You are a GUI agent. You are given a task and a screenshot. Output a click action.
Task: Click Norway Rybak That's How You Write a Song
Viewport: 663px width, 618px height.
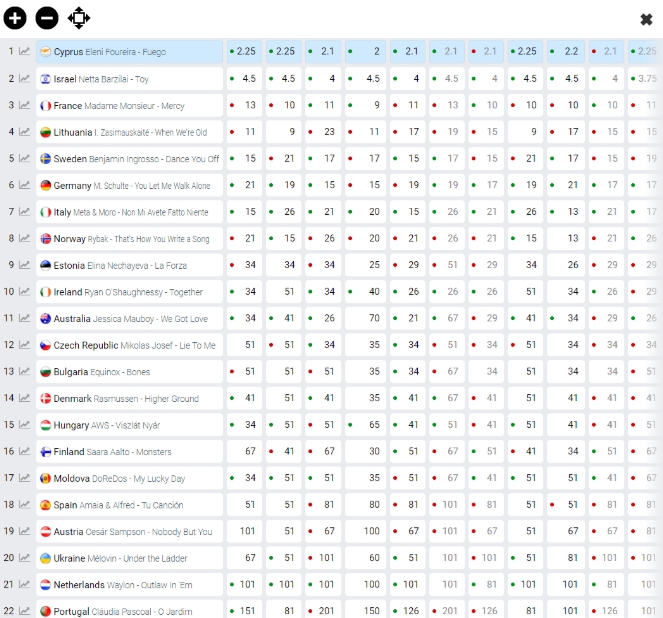(x=129, y=238)
